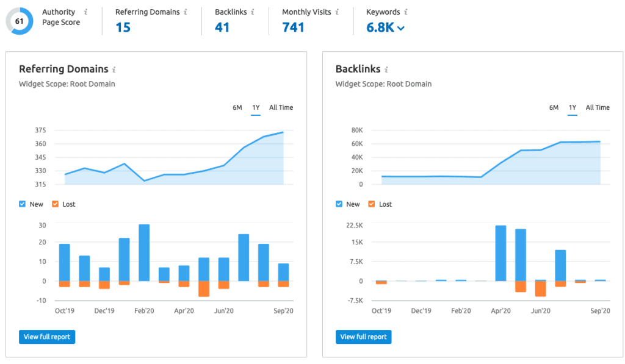Select 6M range in the Referring Domains widget
This screenshot has height=364, width=625.
237,107
